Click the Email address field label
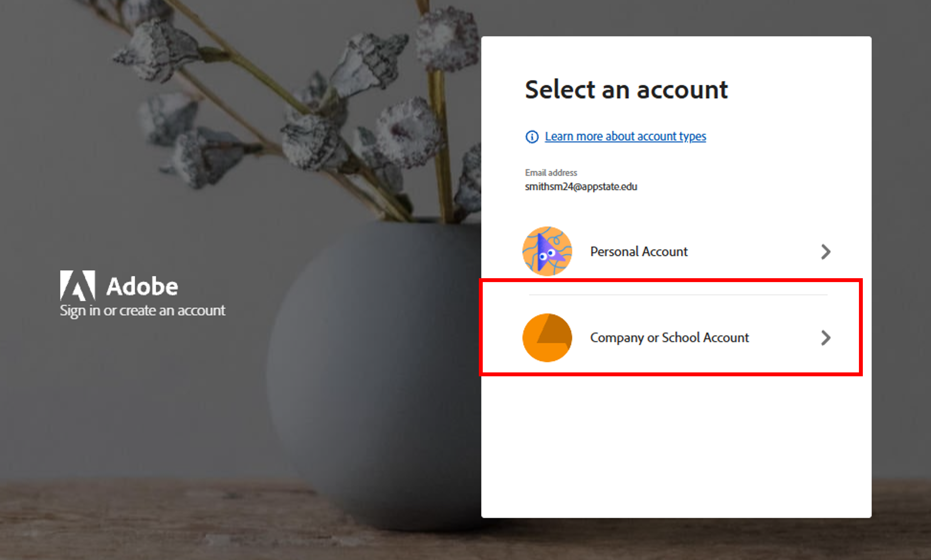The image size is (931, 560). click(551, 173)
